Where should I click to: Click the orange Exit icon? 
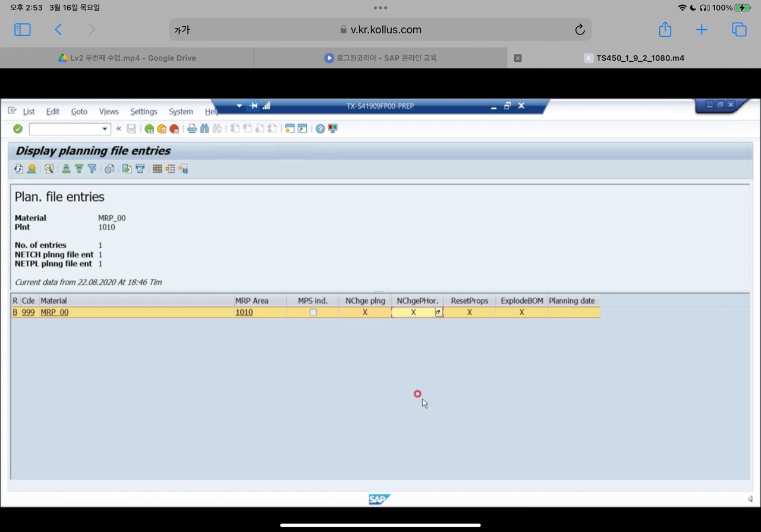162,129
